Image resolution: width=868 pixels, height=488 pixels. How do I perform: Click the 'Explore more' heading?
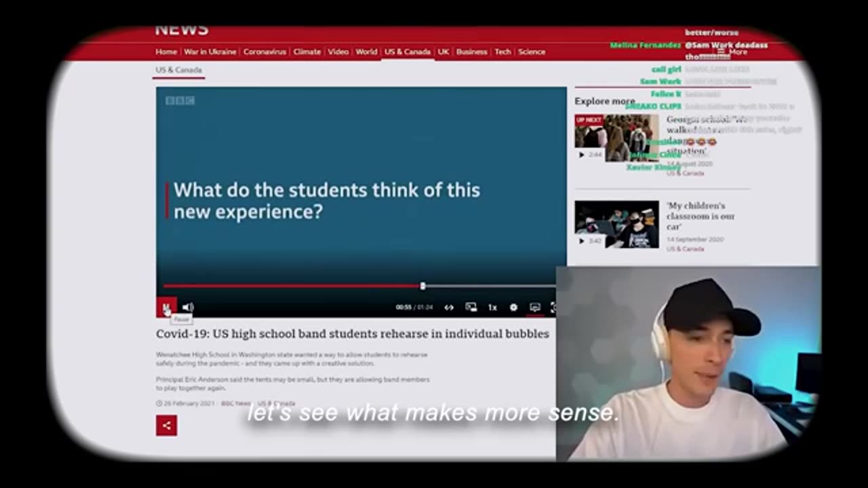(x=605, y=101)
